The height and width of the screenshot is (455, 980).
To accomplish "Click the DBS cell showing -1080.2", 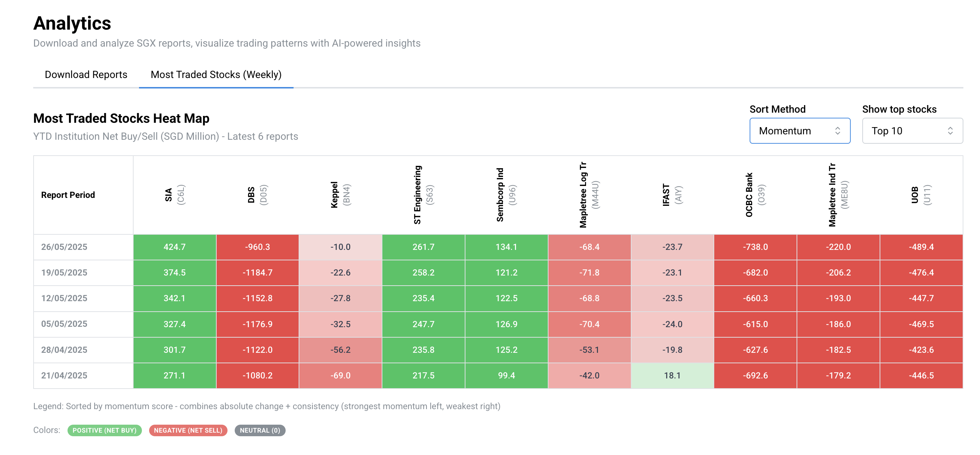I will tap(257, 376).
